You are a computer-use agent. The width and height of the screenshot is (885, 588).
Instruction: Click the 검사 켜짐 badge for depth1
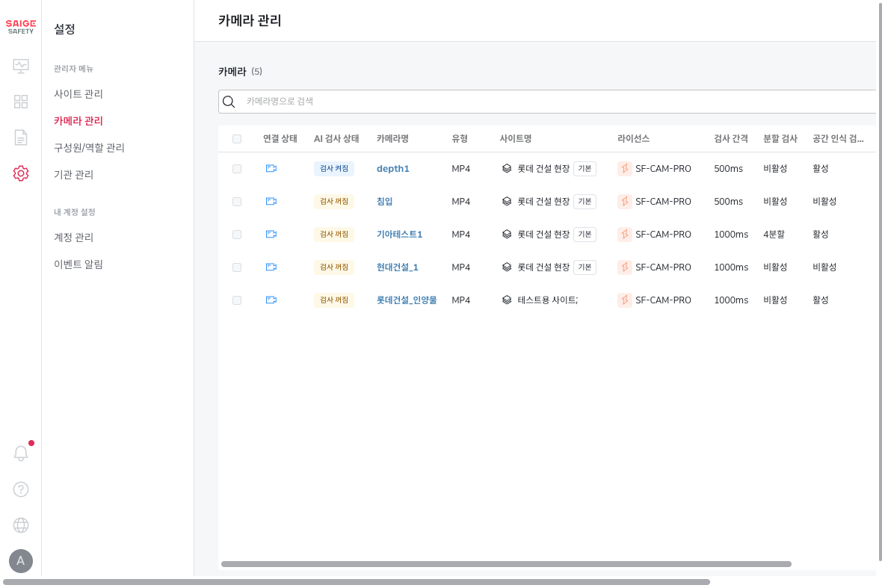334,168
